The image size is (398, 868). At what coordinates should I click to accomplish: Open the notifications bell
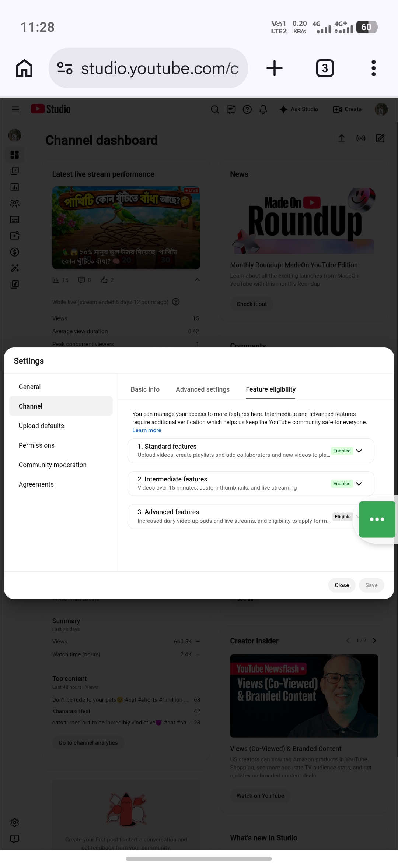263,109
